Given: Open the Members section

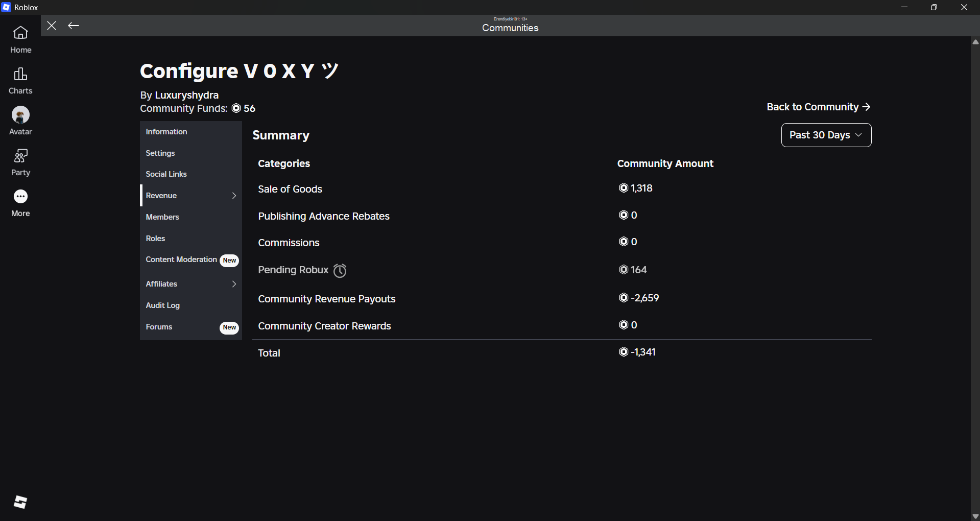Looking at the screenshot, I should [191, 217].
